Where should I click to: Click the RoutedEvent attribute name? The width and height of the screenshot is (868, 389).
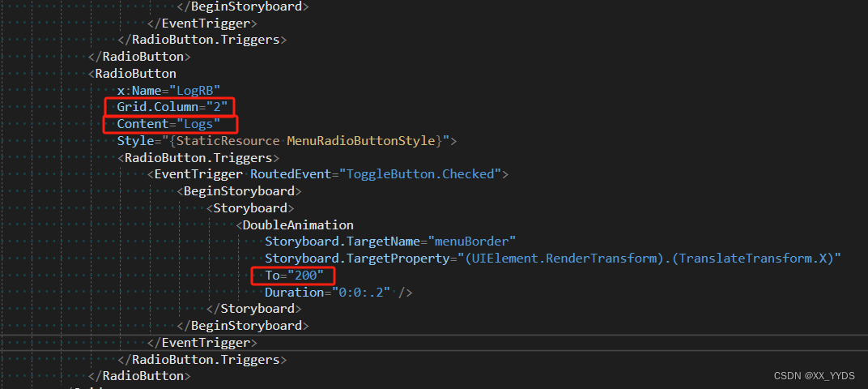[291, 174]
